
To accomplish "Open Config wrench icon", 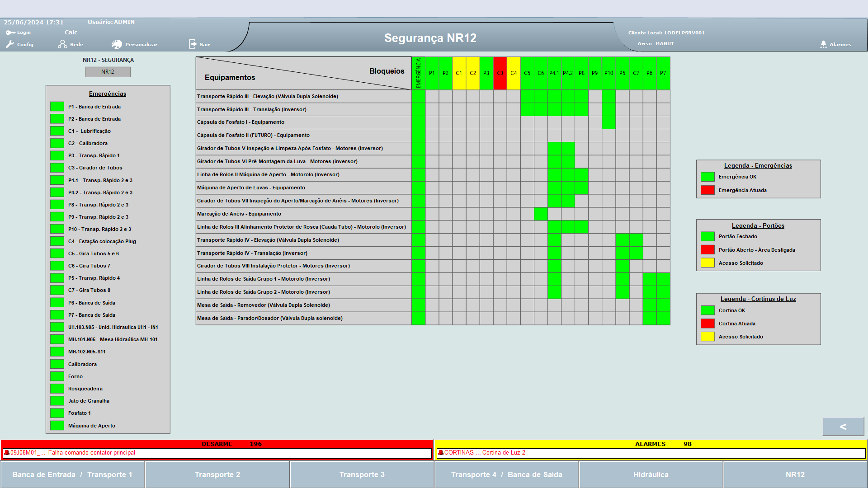I will click(x=10, y=44).
